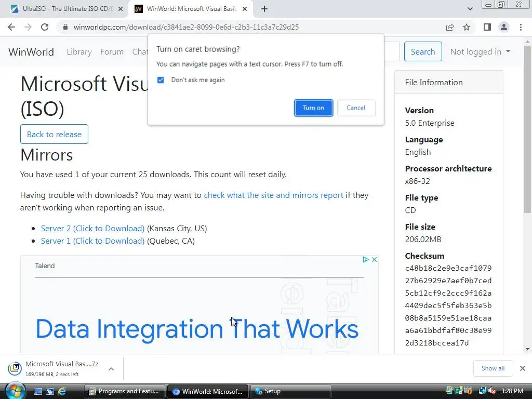Click network tray icon
Viewport: 532px width, 399px height.
coord(482,391)
